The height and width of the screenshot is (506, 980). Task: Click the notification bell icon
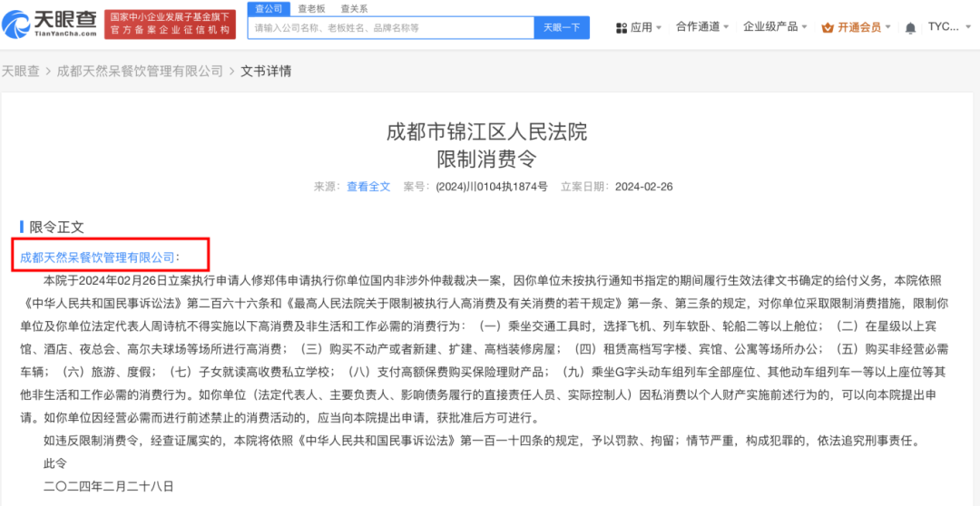(x=910, y=27)
